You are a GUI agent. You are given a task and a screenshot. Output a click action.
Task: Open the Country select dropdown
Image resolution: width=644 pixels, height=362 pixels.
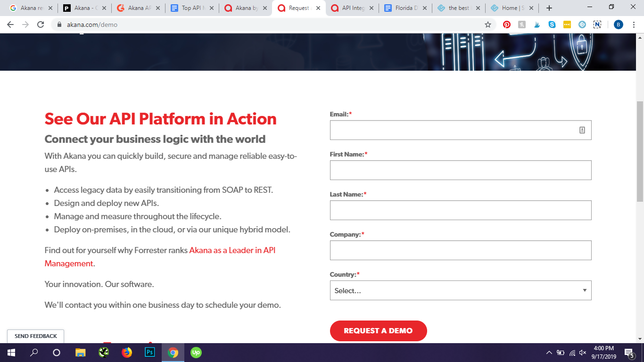(460, 290)
